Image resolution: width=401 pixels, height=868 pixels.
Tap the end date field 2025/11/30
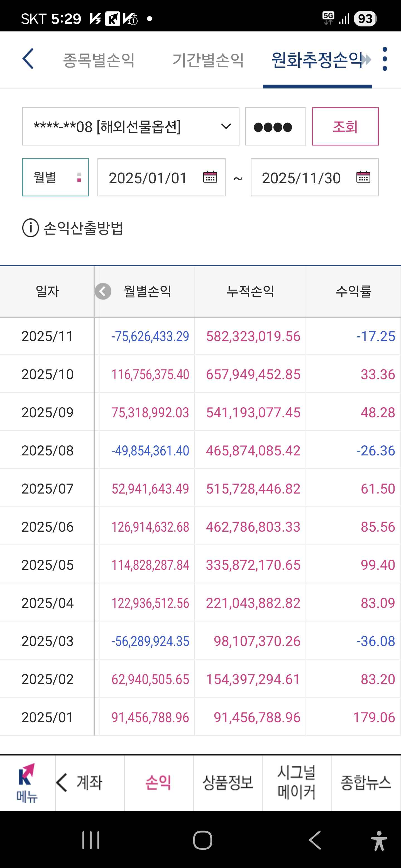click(315, 177)
